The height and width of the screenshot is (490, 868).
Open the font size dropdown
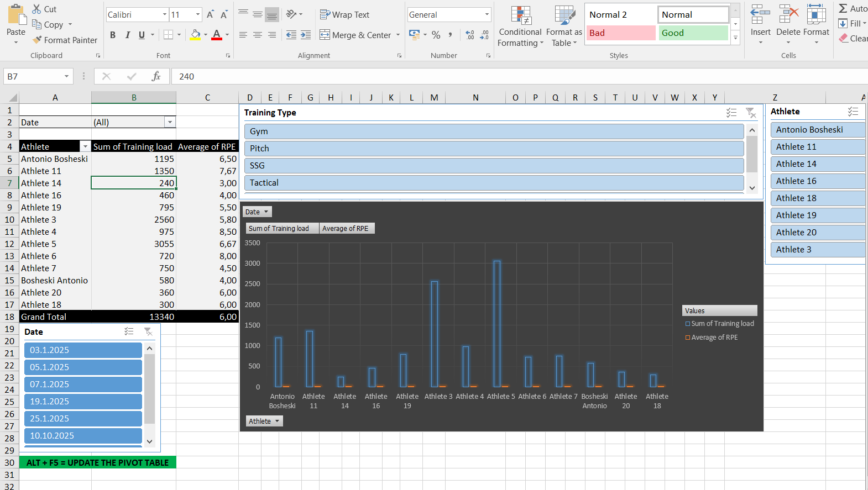click(198, 14)
